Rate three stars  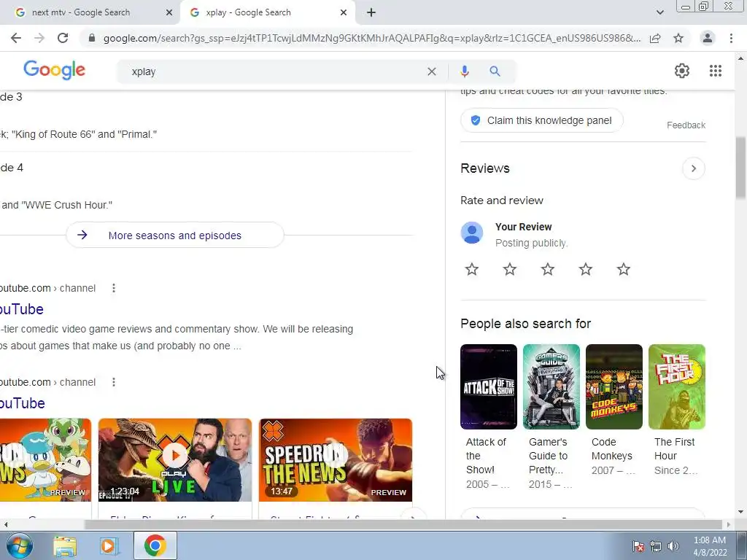pos(548,270)
